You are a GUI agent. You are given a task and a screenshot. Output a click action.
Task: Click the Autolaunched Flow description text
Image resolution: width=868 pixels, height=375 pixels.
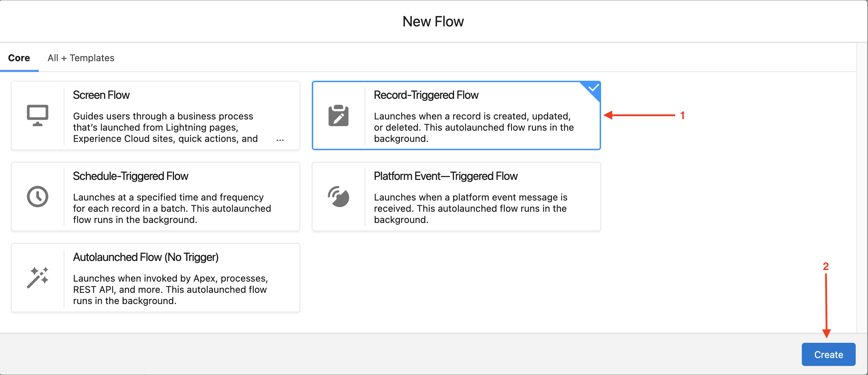point(170,290)
